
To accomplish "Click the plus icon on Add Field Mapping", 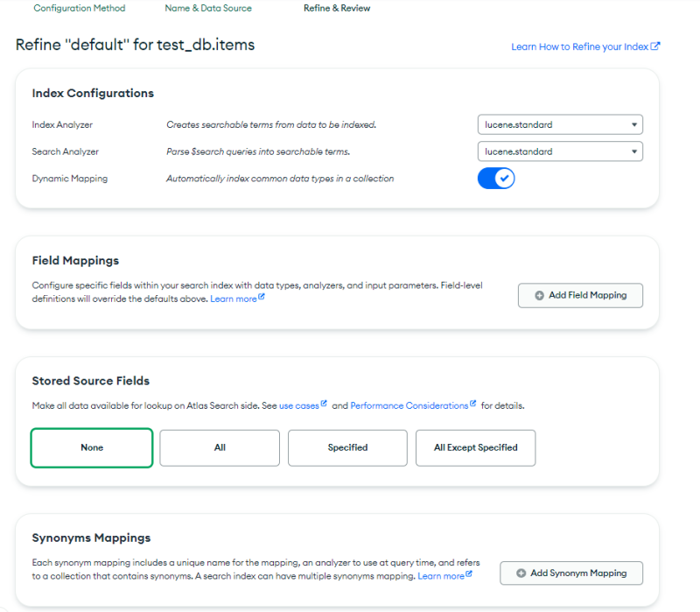I will [x=538, y=296].
